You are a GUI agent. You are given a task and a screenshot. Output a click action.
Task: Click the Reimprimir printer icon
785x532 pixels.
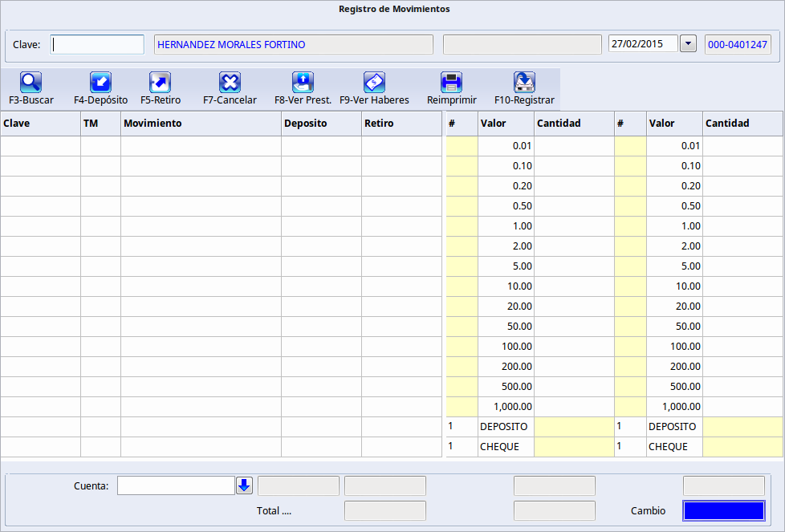[x=451, y=82]
